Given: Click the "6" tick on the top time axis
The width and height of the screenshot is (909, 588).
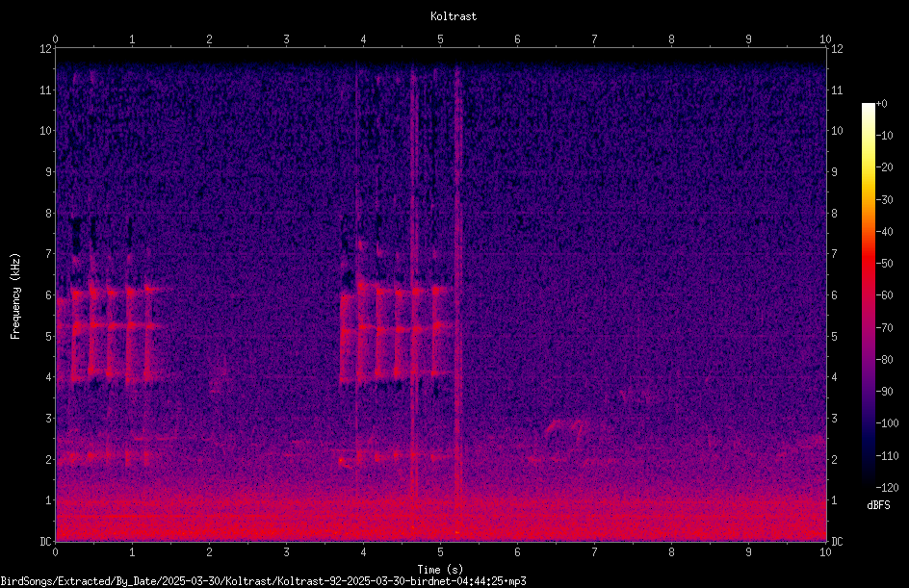Looking at the screenshot, I should tap(518, 38).
